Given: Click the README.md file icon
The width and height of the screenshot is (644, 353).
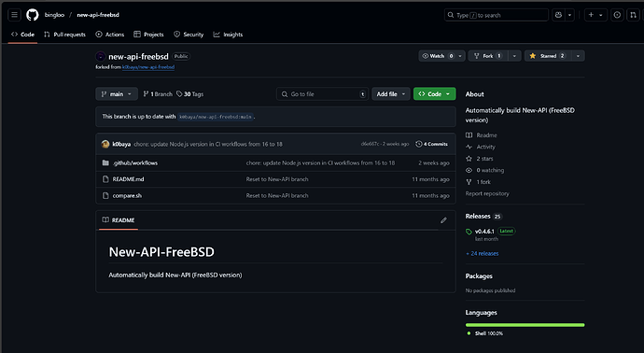Looking at the screenshot, I should coord(105,179).
